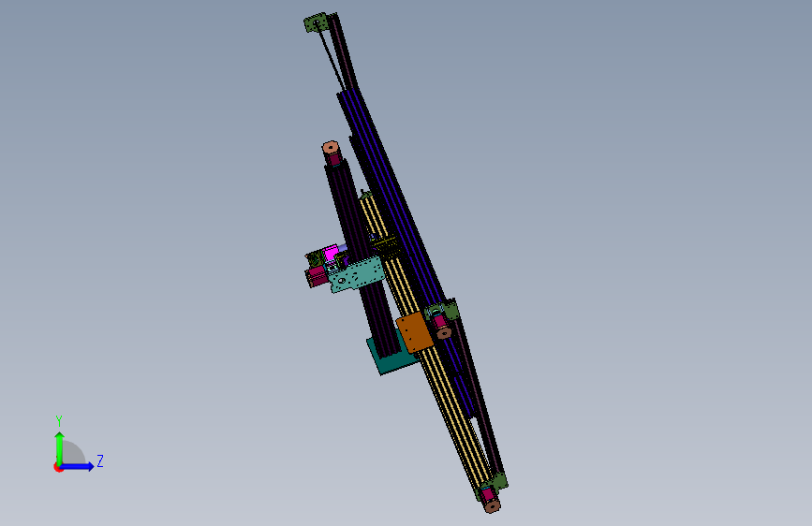This screenshot has height=526, width=812.
Task: Click the red origin dot of the triad
Action: [58, 467]
